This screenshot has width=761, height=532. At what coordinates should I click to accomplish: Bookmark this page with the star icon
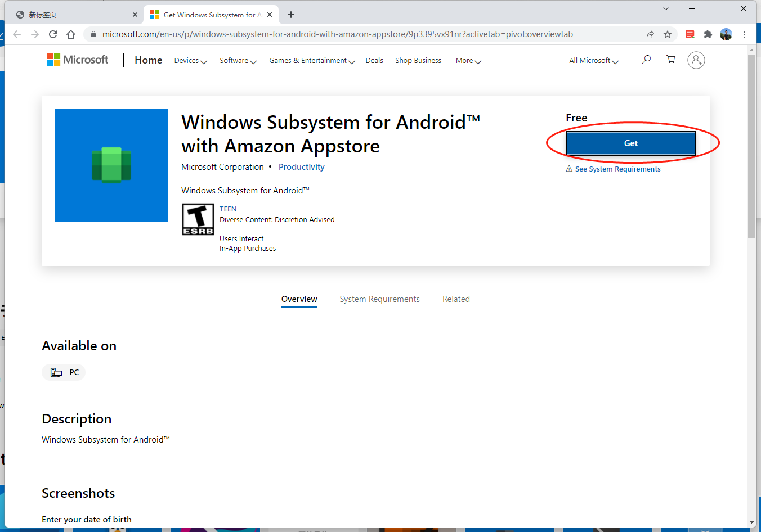tap(668, 34)
